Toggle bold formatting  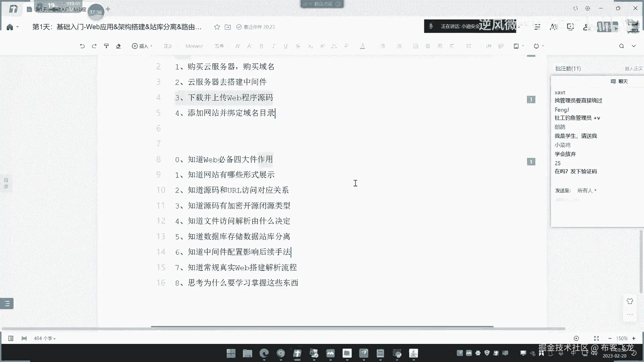(261, 46)
